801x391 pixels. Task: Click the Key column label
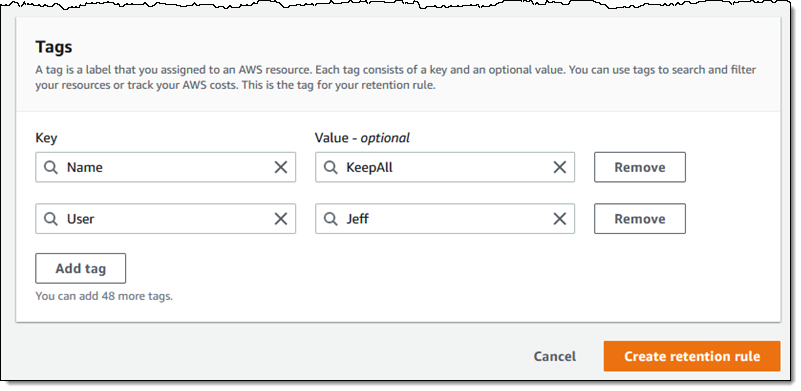tap(46, 138)
